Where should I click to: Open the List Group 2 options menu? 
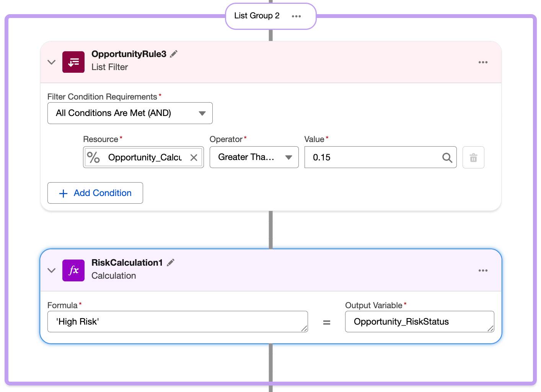coord(297,16)
